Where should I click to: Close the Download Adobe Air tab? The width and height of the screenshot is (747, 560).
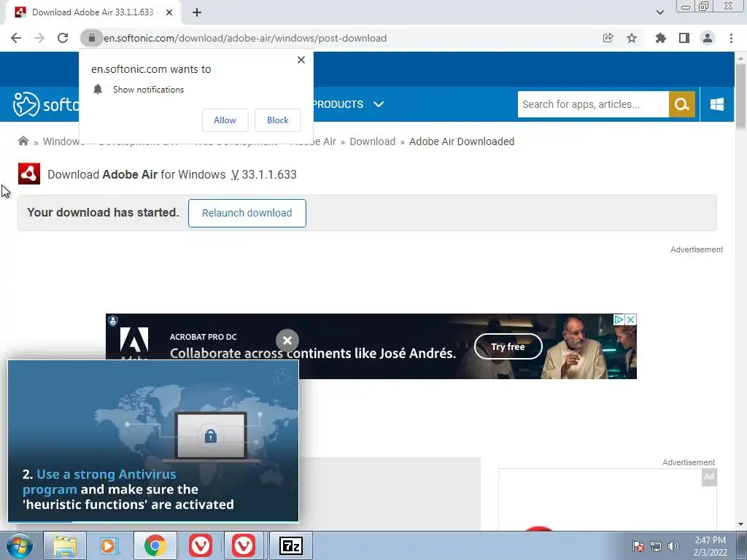(x=169, y=12)
